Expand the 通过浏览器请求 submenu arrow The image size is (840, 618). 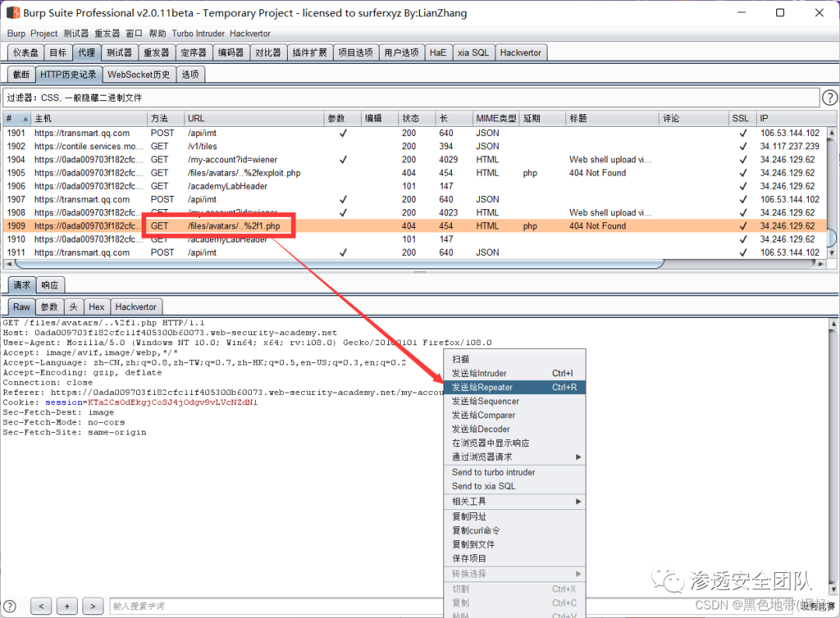(x=578, y=457)
